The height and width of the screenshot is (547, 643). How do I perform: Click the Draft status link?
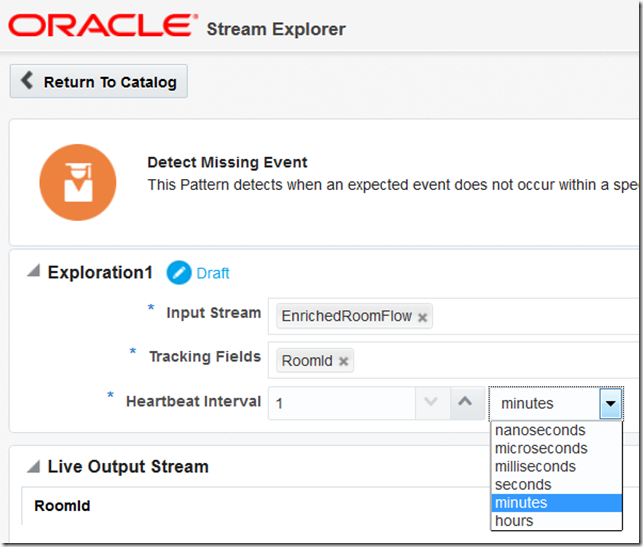point(213,273)
